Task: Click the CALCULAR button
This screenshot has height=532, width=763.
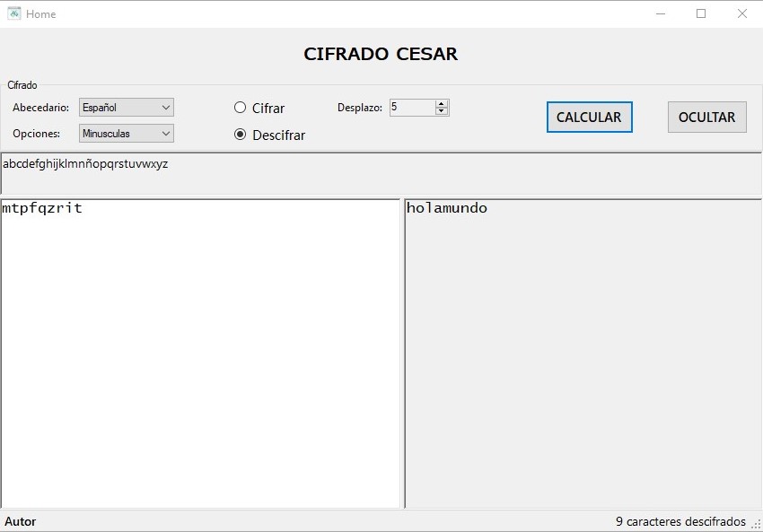Action: click(589, 117)
